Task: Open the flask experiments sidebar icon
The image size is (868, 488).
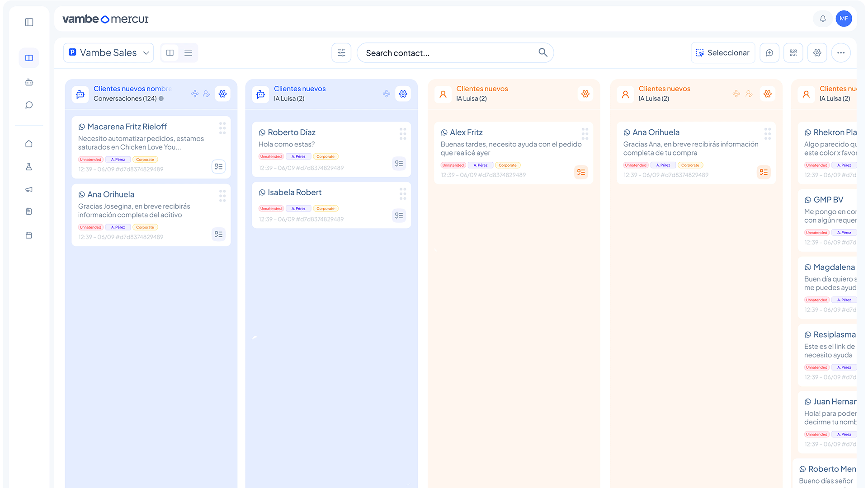Action: 29,167
